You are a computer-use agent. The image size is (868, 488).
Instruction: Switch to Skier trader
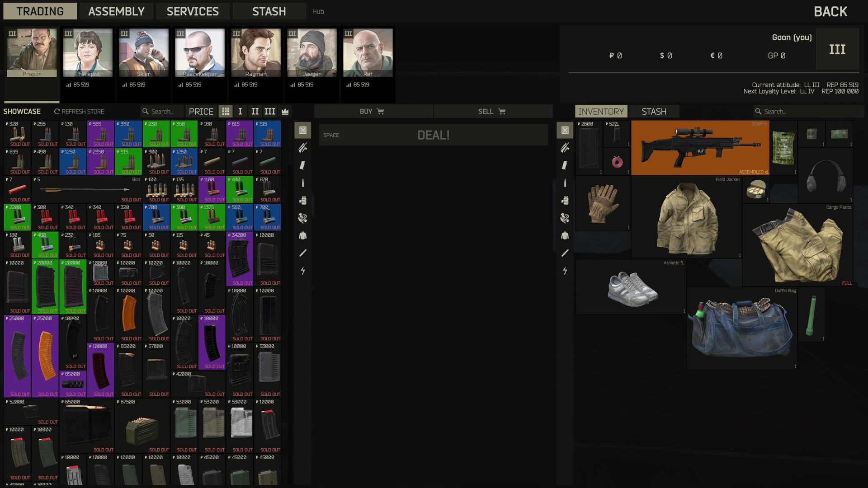click(x=144, y=52)
